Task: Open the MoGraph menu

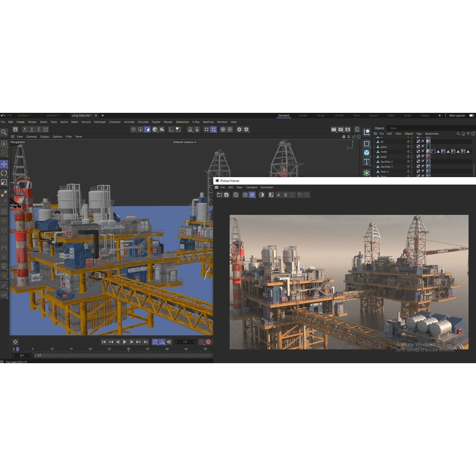Action: (100, 122)
